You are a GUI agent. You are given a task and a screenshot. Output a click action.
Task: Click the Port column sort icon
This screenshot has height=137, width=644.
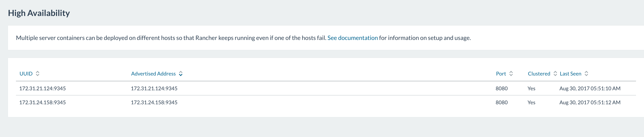[511, 74]
